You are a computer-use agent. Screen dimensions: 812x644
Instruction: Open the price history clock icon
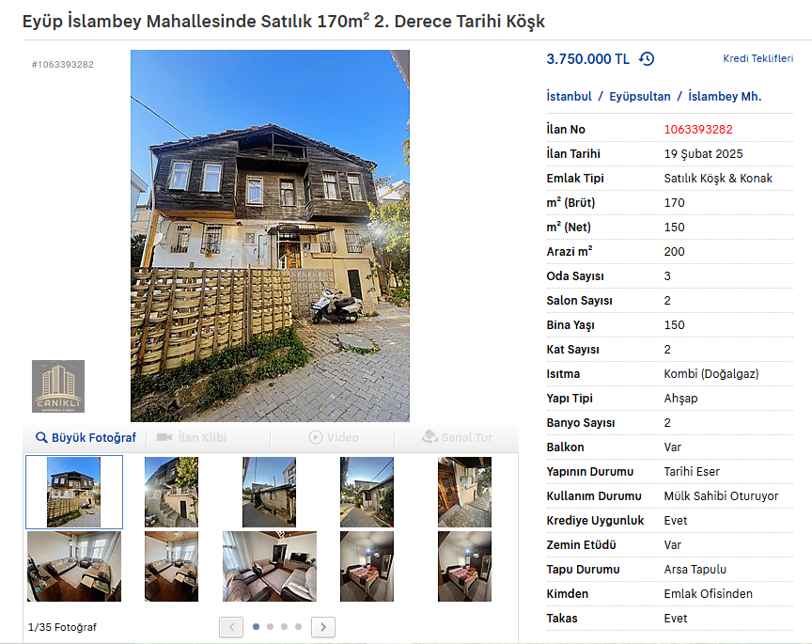click(647, 58)
